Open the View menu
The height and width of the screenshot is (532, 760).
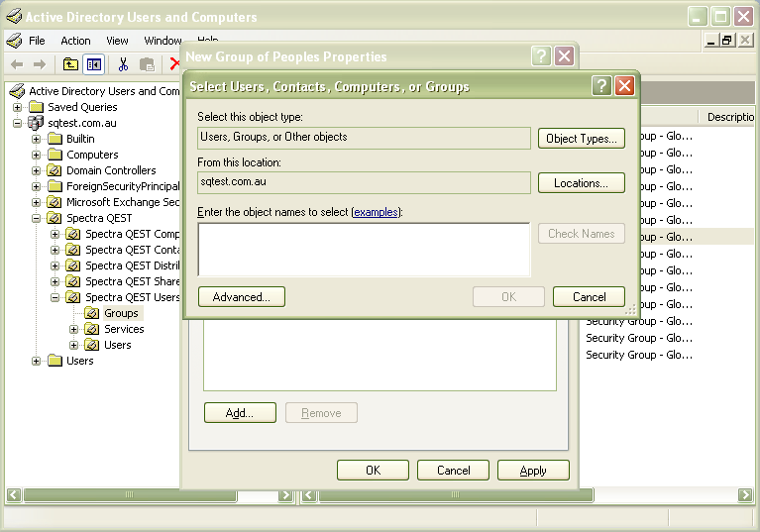coord(117,41)
